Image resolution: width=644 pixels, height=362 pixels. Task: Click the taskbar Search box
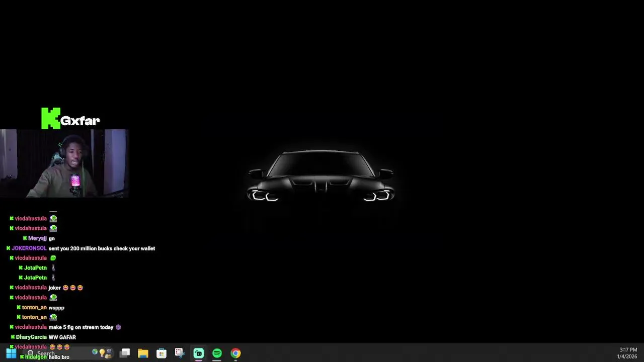(69, 353)
